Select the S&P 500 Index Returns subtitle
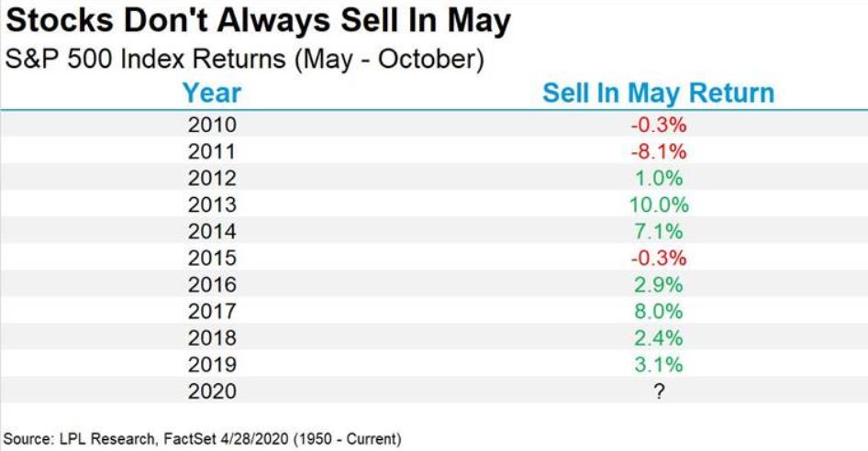The width and height of the screenshot is (868, 451). click(x=244, y=60)
